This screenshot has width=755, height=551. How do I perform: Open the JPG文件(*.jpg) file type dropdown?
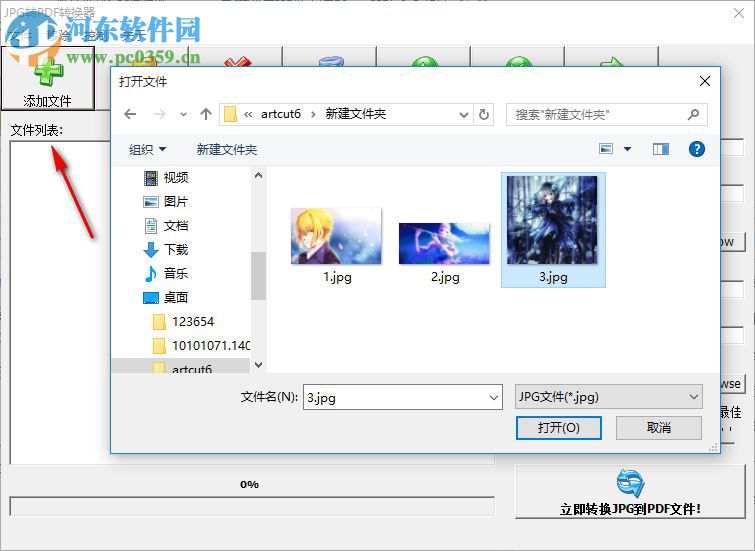coord(609,397)
